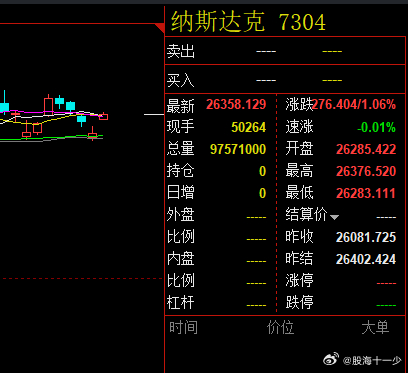Click the 涨停 label
The height and width of the screenshot is (373, 408).
pyautogui.click(x=299, y=281)
